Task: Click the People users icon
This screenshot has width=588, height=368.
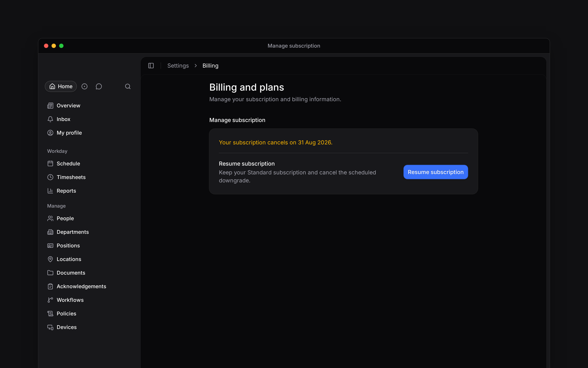Action: point(50,218)
